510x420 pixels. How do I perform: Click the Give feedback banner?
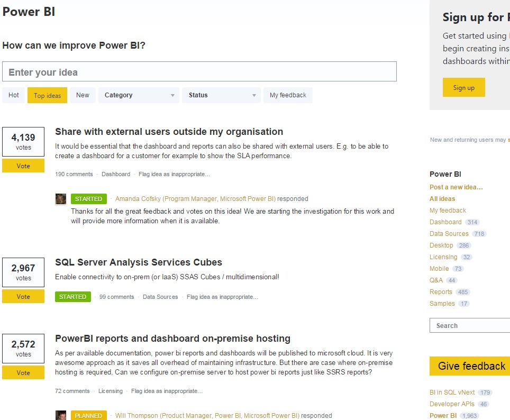(470, 366)
